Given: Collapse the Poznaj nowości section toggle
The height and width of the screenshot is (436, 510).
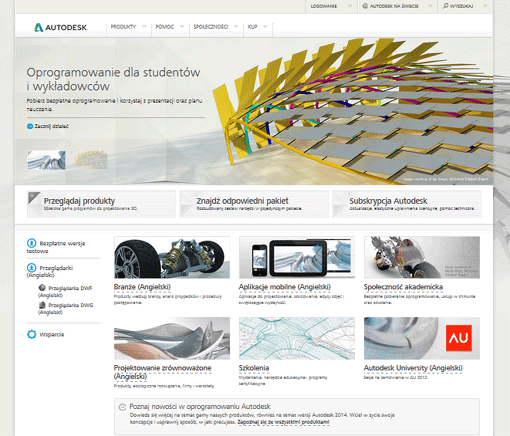Looking at the screenshot, I should 122,407.
